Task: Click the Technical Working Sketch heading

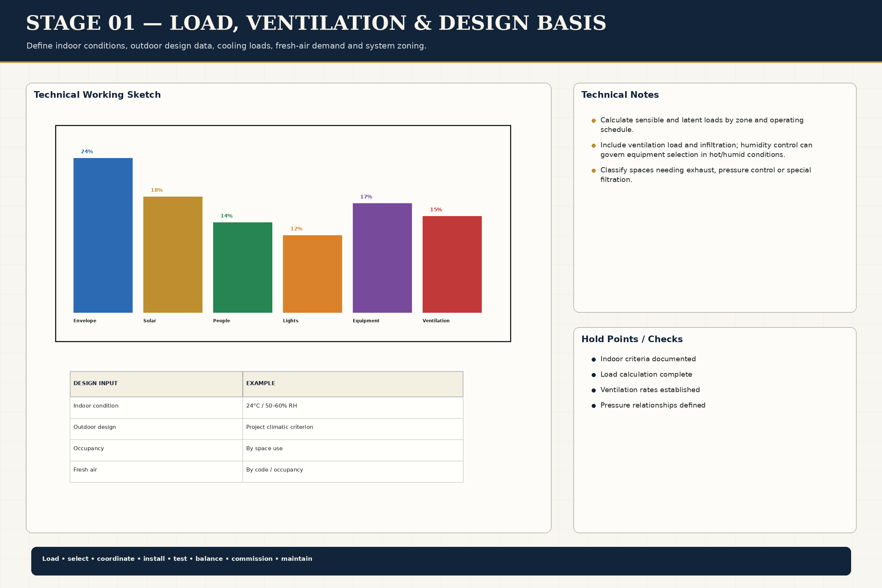Action: (x=97, y=95)
